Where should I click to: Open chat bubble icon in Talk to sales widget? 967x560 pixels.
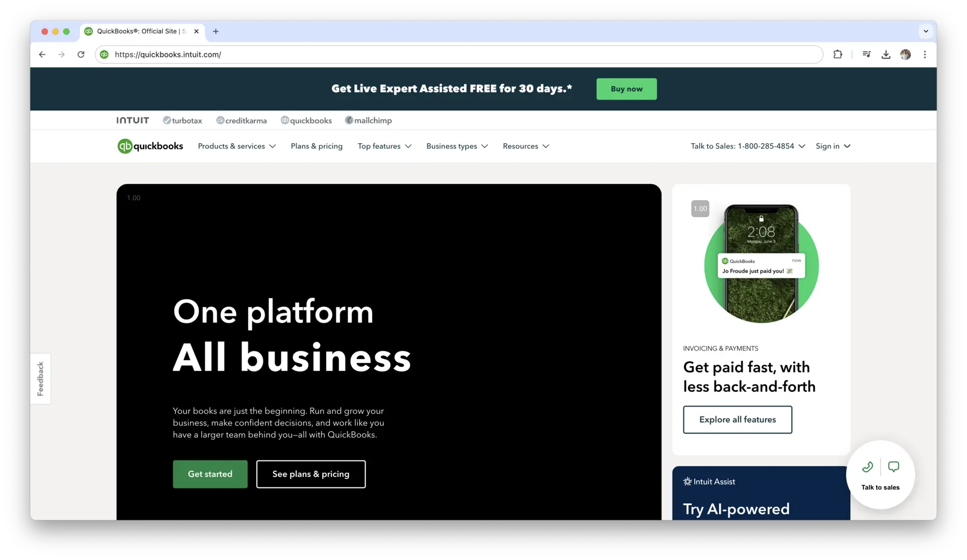click(893, 467)
